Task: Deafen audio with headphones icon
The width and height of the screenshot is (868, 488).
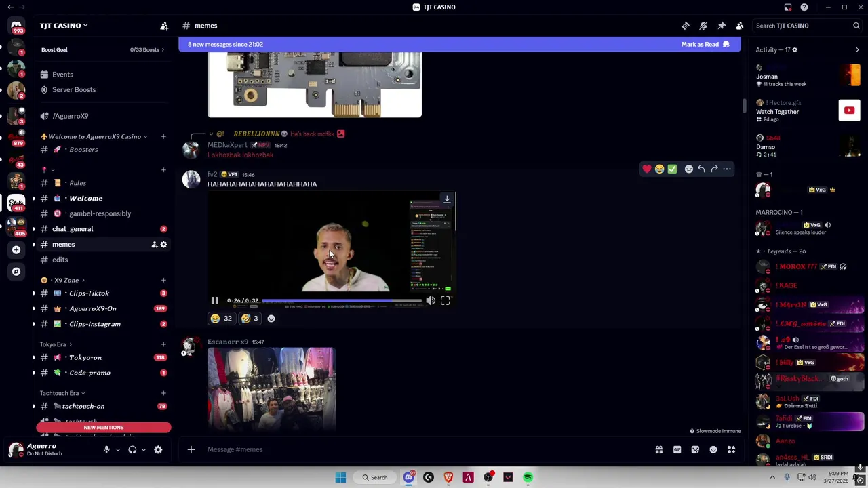Action: click(132, 449)
